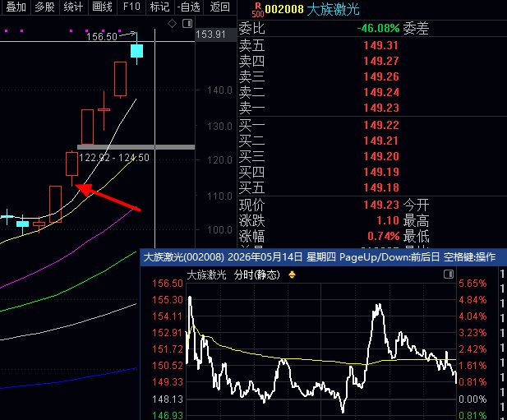507x420 pixels.
Task: Open the 多股 multi-stock view
Action: coord(44,7)
